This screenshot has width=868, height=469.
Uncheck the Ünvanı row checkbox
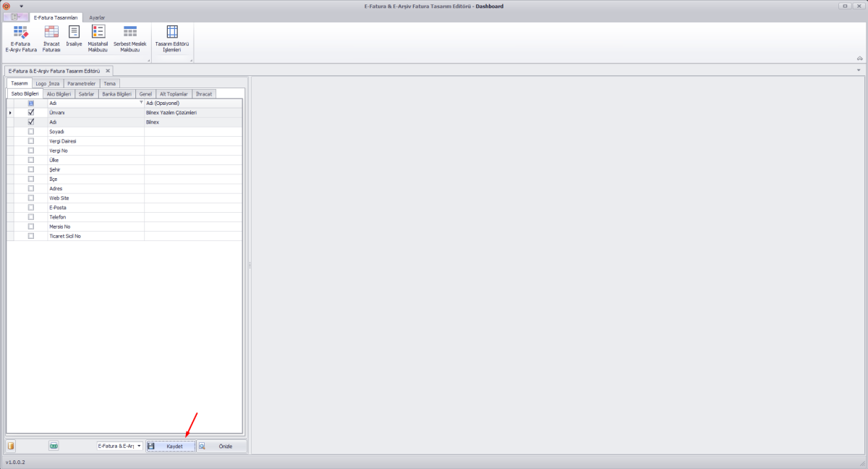31,113
